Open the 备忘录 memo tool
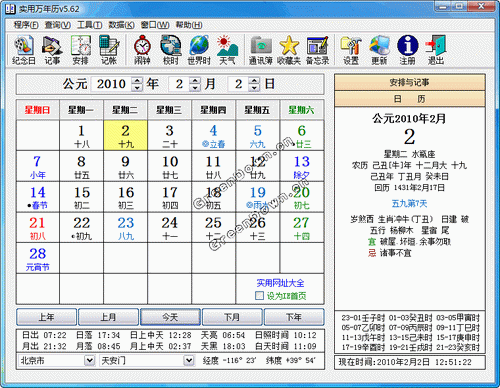 (318, 50)
